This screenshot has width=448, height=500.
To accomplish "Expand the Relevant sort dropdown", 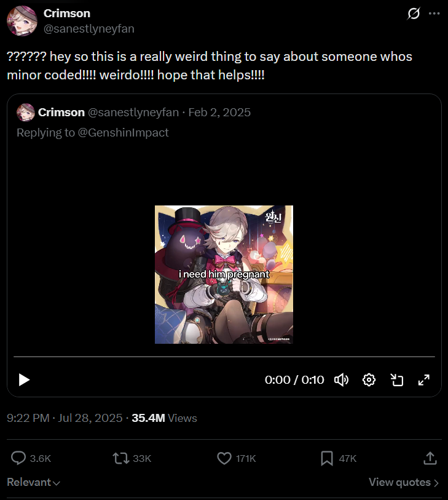I will [33, 482].
